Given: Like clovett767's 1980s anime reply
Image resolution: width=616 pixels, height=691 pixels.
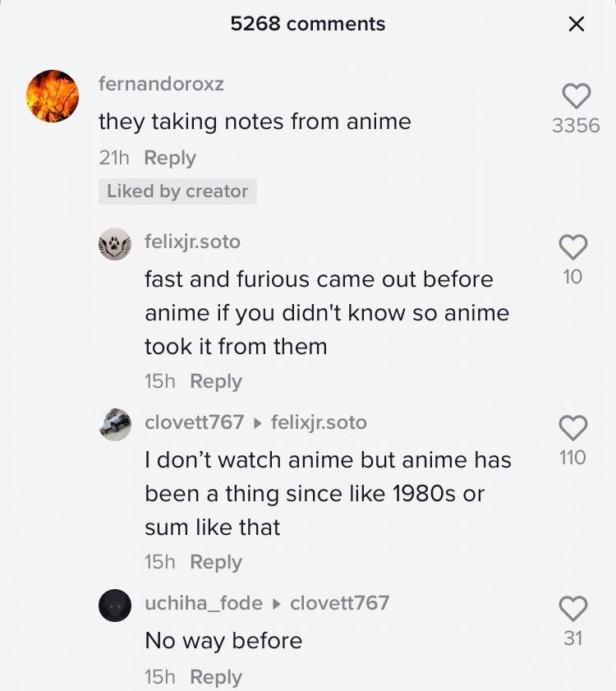Looking at the screenshot, I should click(x=572, y=426).
